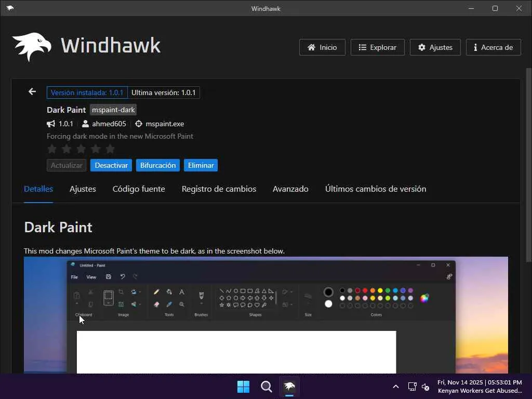Click the Brushes icon in Paint screenshot
This screenshot has width=532, height=399.
point(201,295)
